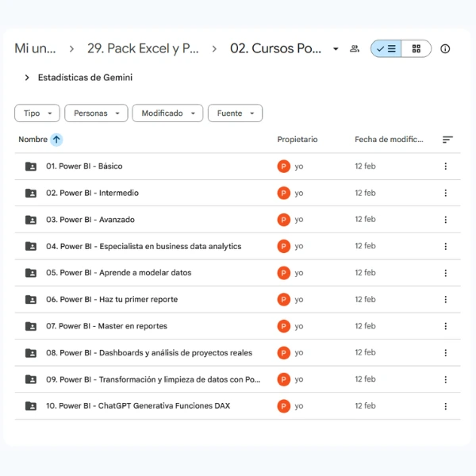This screenshot has height=476, width=476.
Task: Click folder icon of 06. Haz tu primer reporte
Action: click(x=31, y=300)
